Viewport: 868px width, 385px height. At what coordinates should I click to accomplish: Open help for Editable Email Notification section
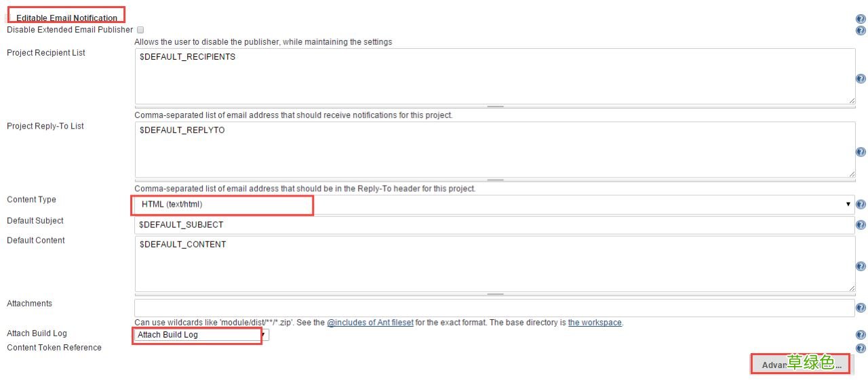point(861,19)
